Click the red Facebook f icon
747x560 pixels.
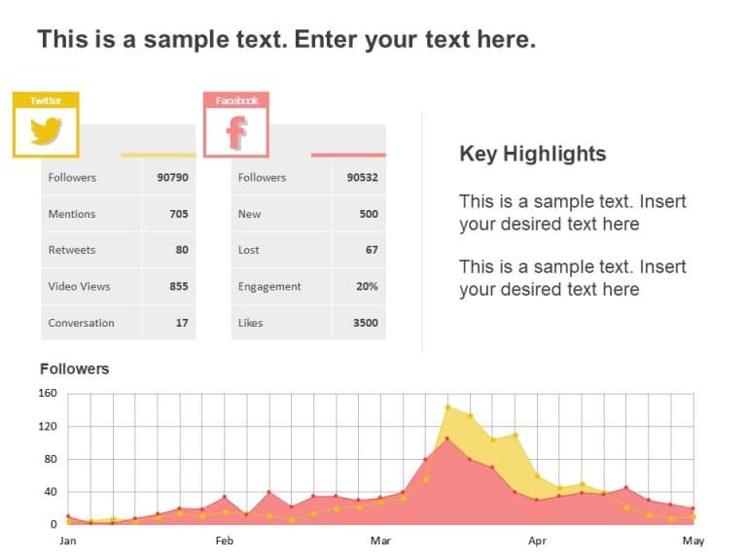236,133
